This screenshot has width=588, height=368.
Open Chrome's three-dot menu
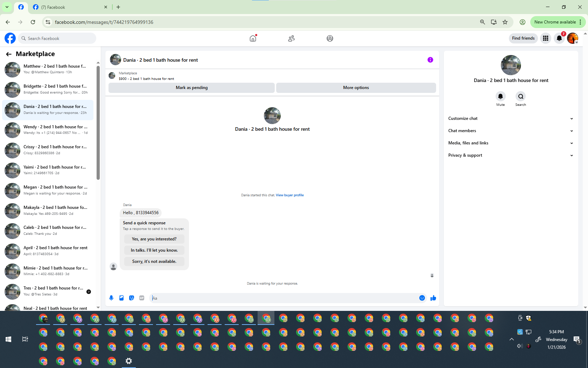coord(580,22)
